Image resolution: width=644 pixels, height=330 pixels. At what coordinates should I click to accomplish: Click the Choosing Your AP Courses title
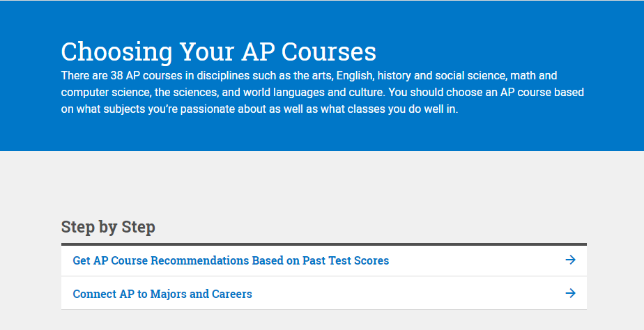click(219, 52)
